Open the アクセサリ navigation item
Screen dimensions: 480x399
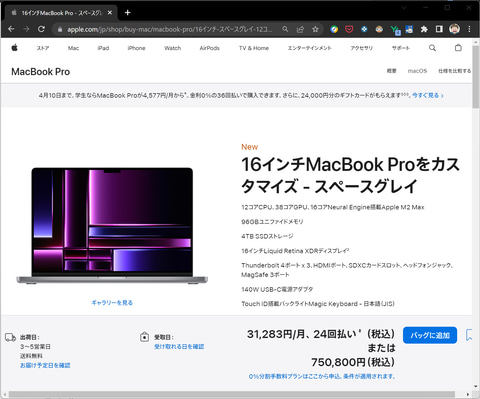pos(362,48)
